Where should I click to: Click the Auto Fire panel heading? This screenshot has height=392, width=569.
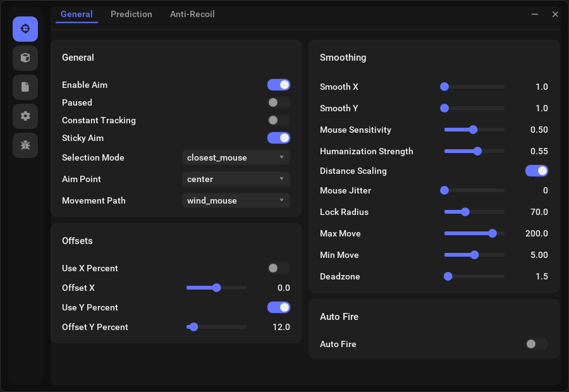click(x=339, y=317)
